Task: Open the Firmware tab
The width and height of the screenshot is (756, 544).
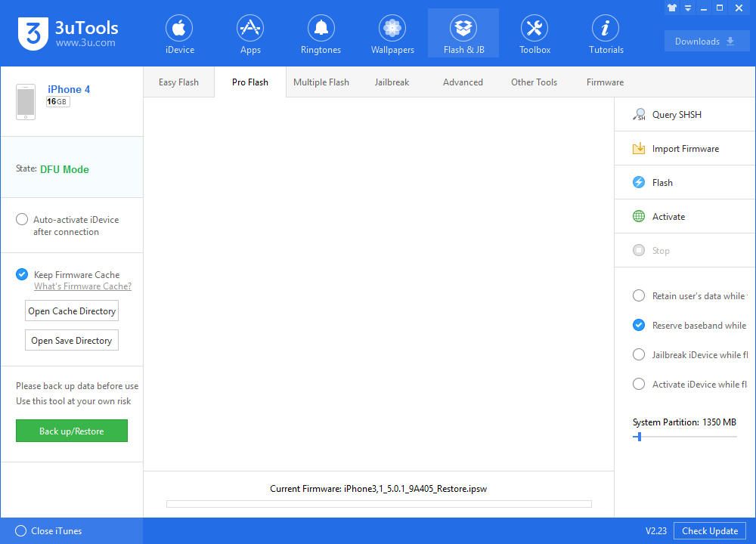Action: tap(605, 82)
